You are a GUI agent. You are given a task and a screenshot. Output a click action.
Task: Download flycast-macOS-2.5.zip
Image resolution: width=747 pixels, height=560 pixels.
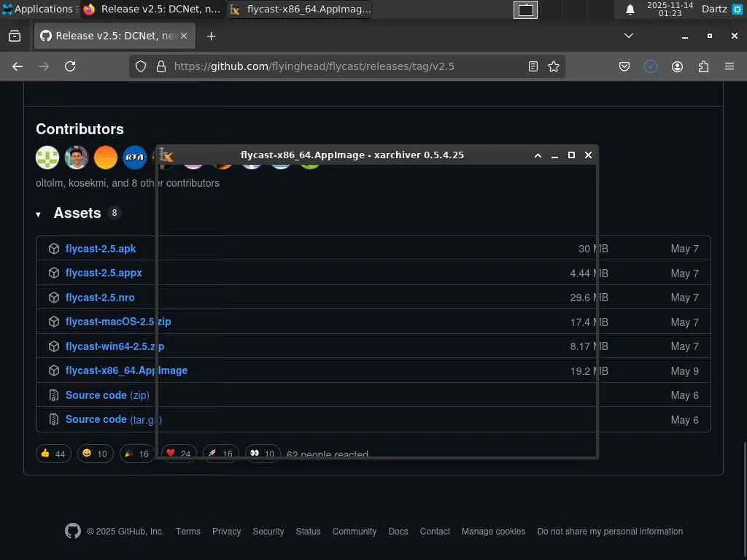[x=118, y=322]
